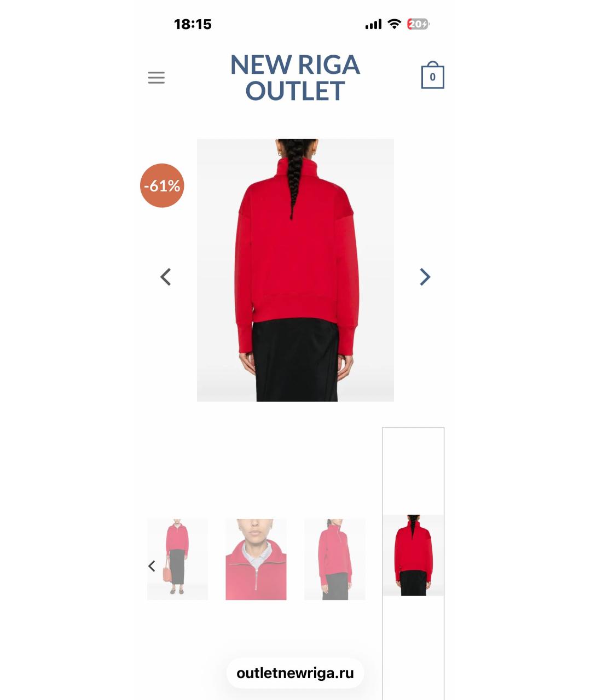591x700 pixels.
Task: Go back to previous product photo
Action: click(x=165, y=277)
